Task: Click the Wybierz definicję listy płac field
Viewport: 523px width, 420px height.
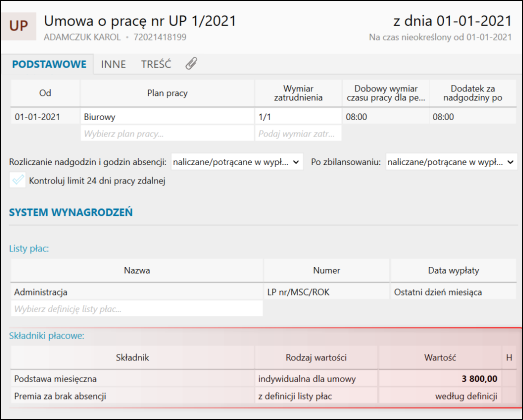Action: pyautogui.click(x=137, y=309)
